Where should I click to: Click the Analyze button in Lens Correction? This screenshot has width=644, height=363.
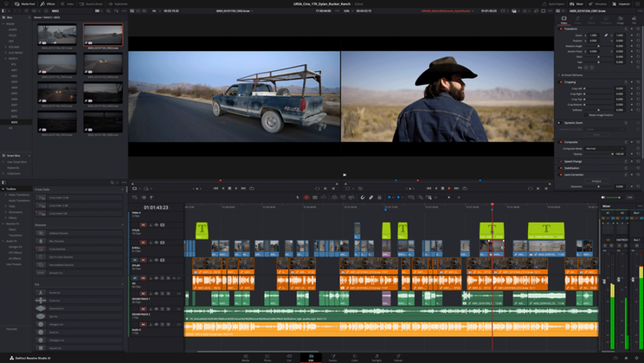pos(596,181)
